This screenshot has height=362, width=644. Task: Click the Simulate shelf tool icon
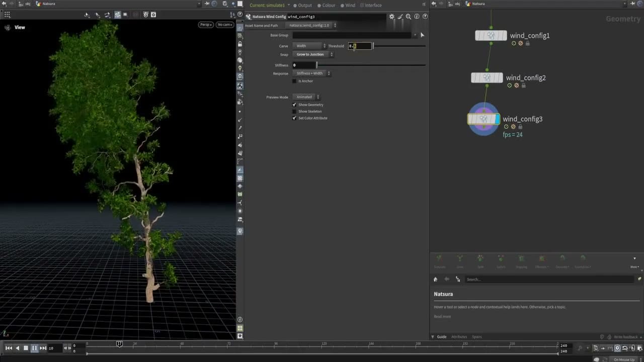pos(439,260)
